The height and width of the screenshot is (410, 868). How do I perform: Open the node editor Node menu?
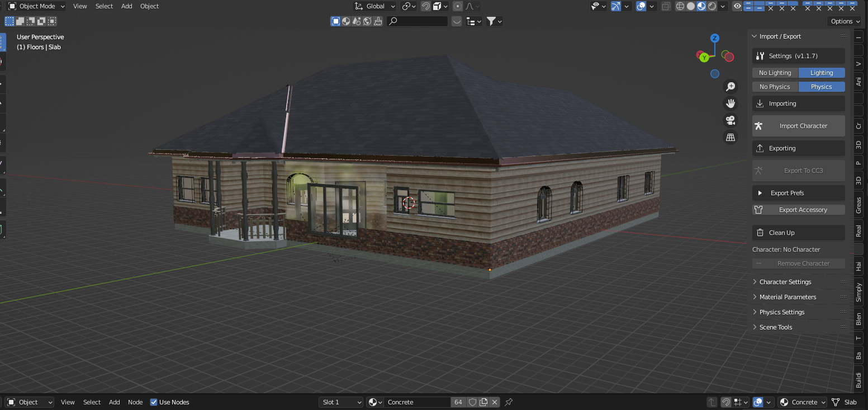(135, 402)
